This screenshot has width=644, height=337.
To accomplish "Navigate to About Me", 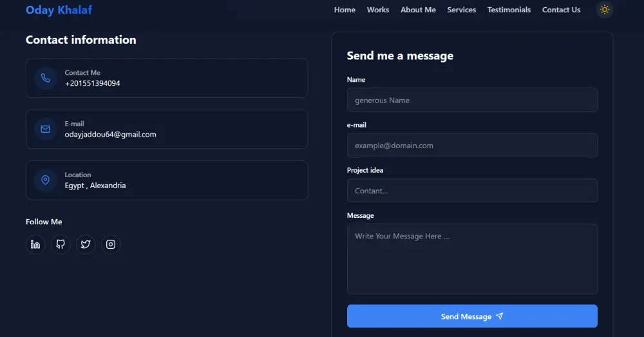I will point(418,10).
